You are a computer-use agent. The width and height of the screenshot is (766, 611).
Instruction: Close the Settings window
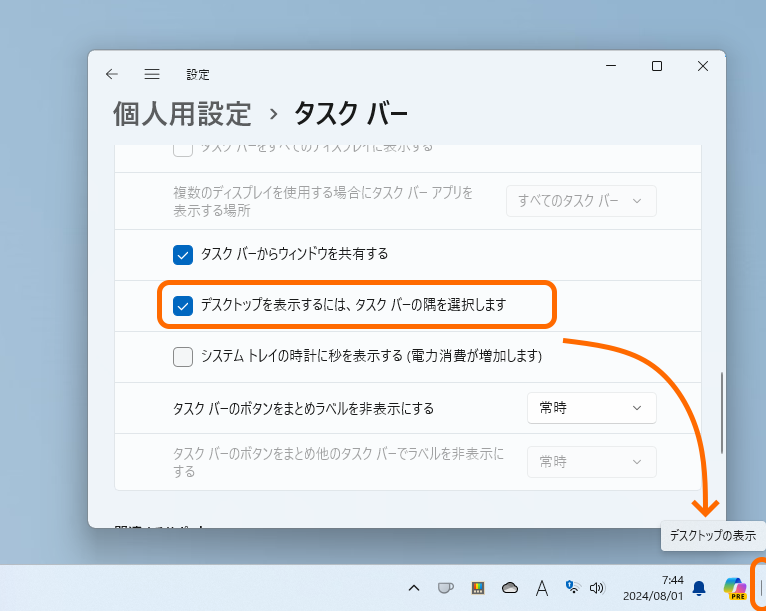coord(703,66)
